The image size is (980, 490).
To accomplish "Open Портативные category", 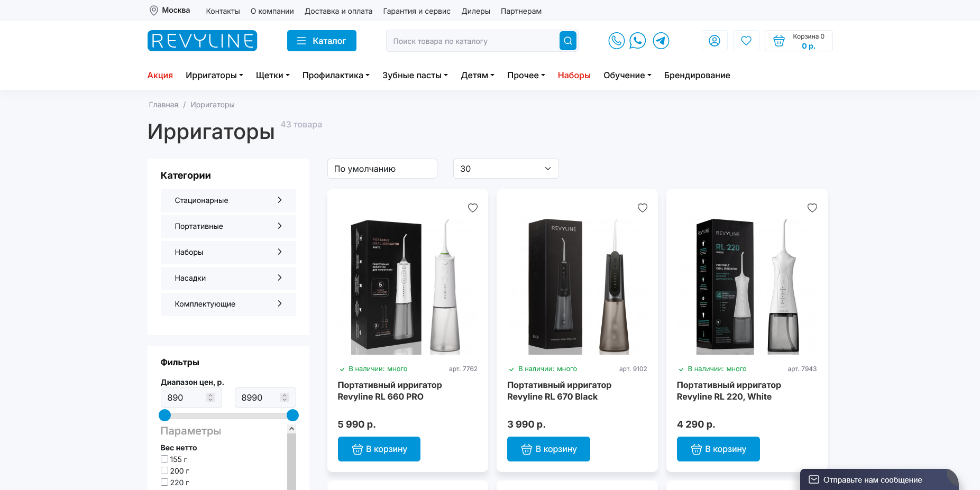I will click(x=228, y=226).
